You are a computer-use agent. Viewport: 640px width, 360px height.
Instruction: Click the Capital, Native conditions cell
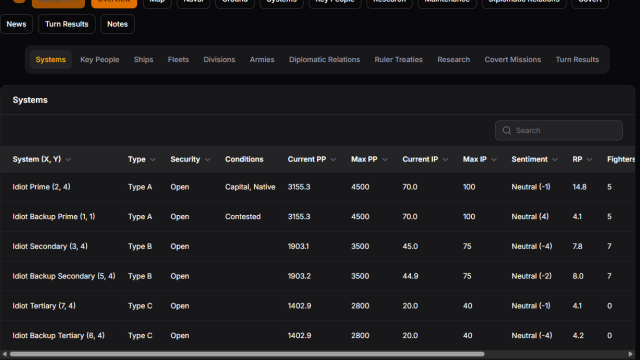click(x=250, y=187)
